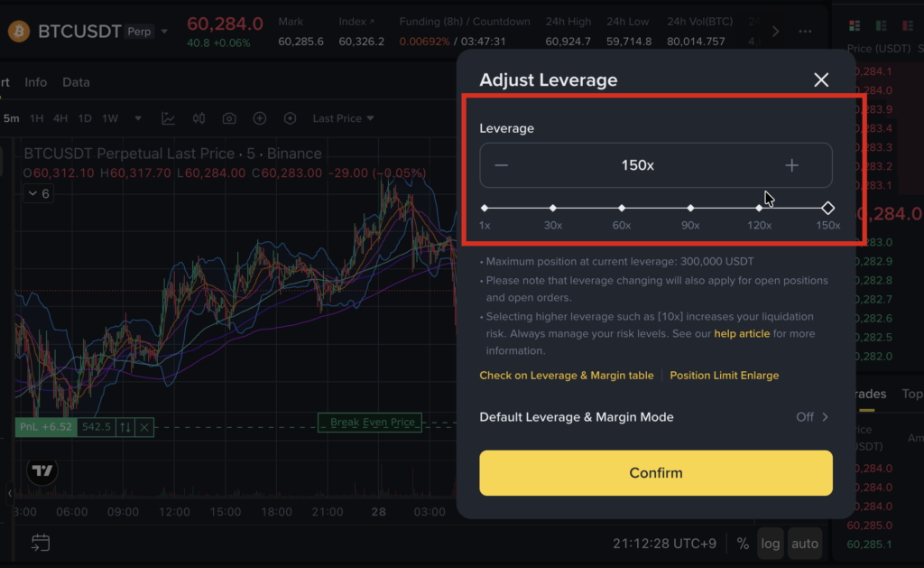The width and height of the screenshot is (924, 568).
Task: Click the chart settings circle icon
Action: (x=290, y=118)
